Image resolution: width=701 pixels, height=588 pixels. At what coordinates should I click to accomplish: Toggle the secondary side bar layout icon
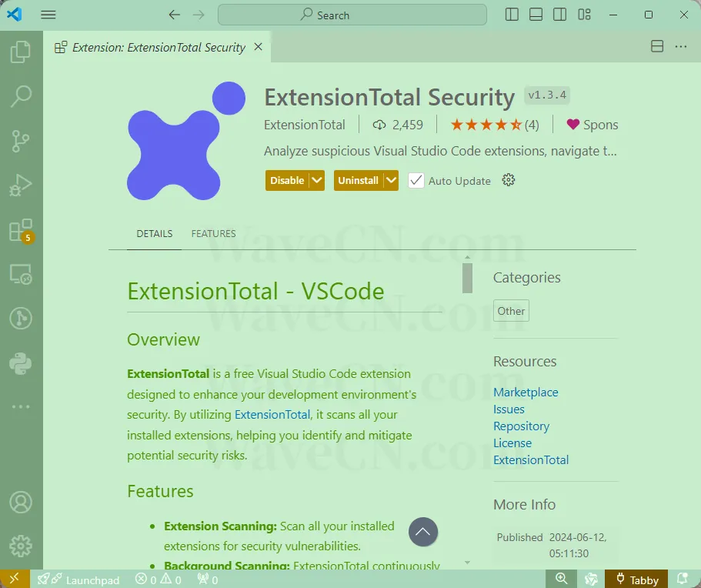pyautogui.click(x=559, y=15)
